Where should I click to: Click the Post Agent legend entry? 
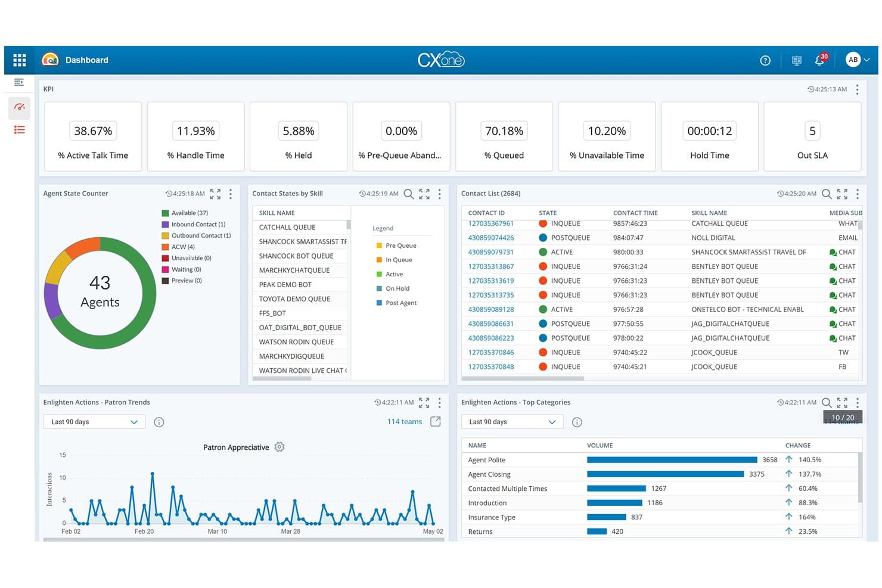tap(397, 303)
